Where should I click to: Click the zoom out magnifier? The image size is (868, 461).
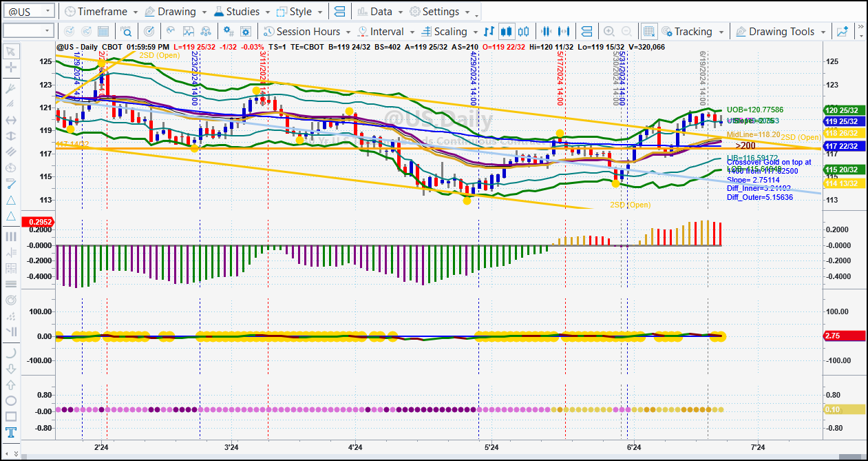point(626,32)
